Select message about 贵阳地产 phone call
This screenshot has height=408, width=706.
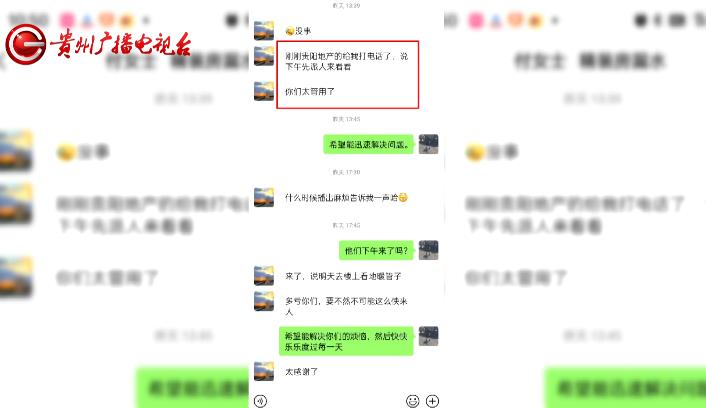point(347,61)
